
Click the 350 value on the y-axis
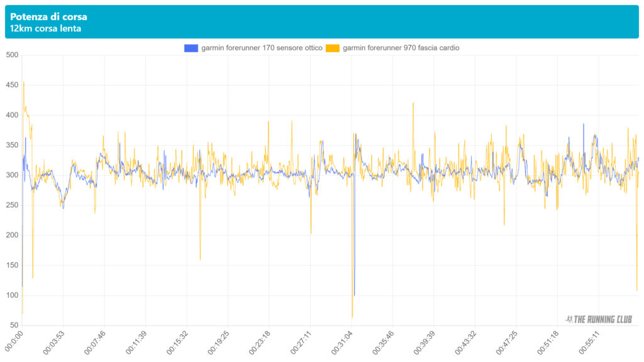(x=12, y=145)
